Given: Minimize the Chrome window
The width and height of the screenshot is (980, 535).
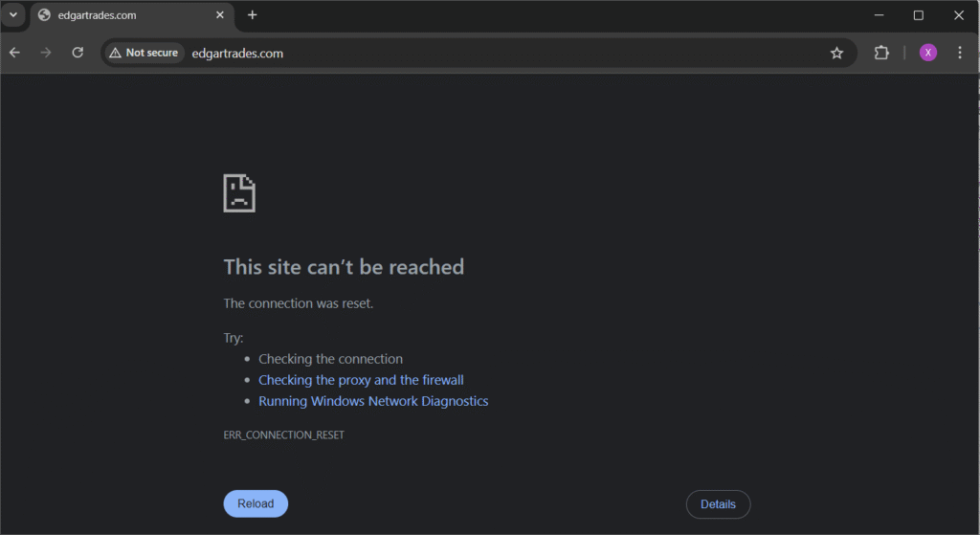Looking at the screenshot, I should coord(878,15).
